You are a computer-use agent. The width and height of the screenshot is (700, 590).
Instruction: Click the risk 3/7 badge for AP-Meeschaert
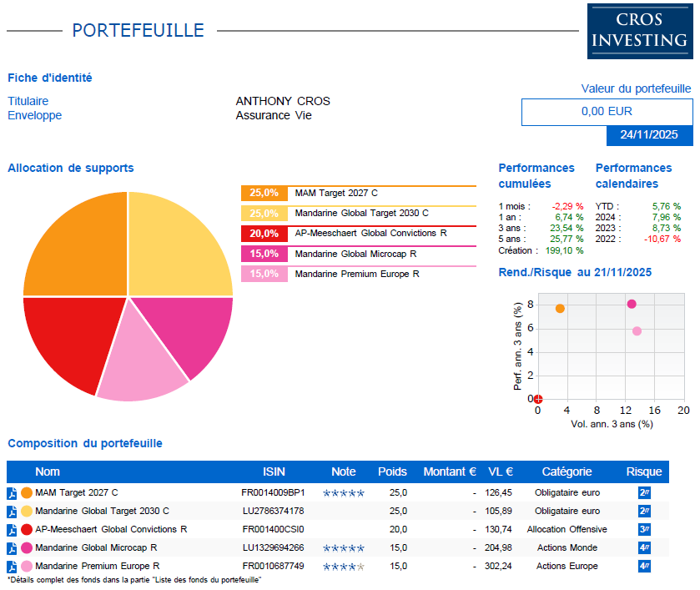point(644,529)
